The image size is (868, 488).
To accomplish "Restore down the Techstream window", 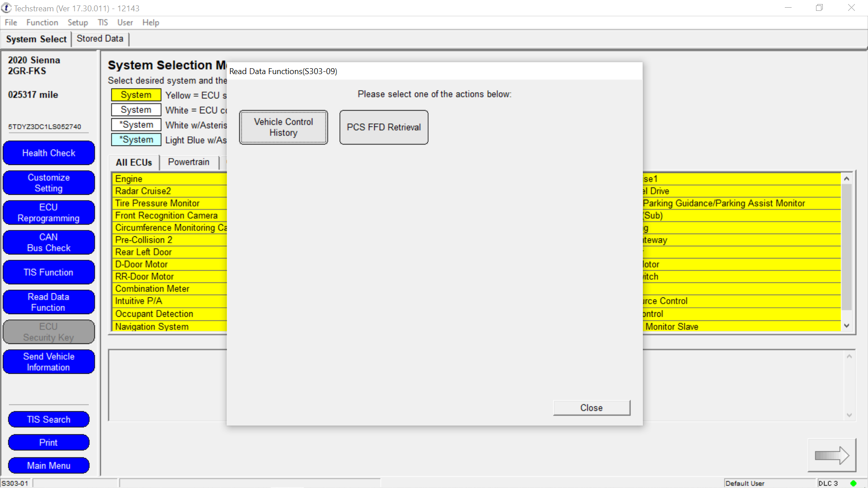I will 819,8.
